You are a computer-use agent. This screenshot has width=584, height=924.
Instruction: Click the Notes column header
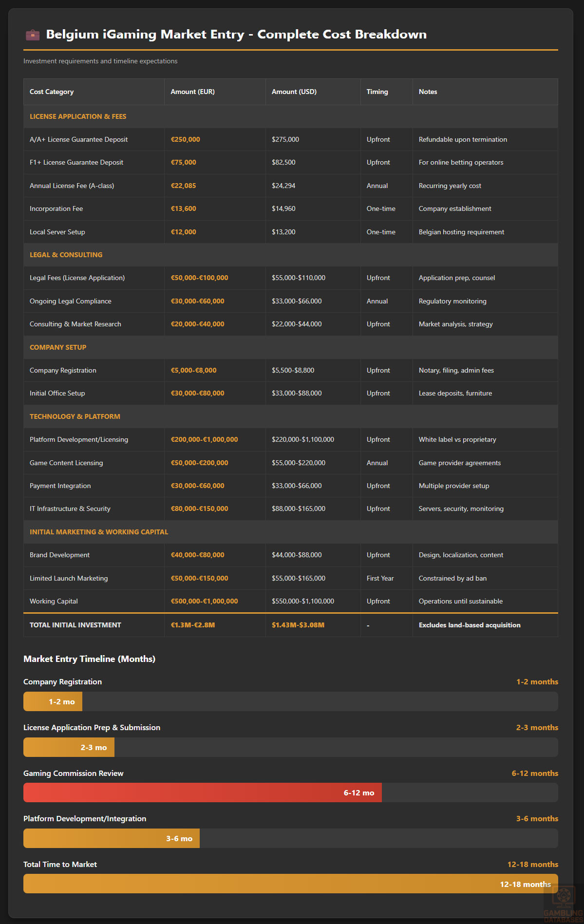tap(428, 92)
